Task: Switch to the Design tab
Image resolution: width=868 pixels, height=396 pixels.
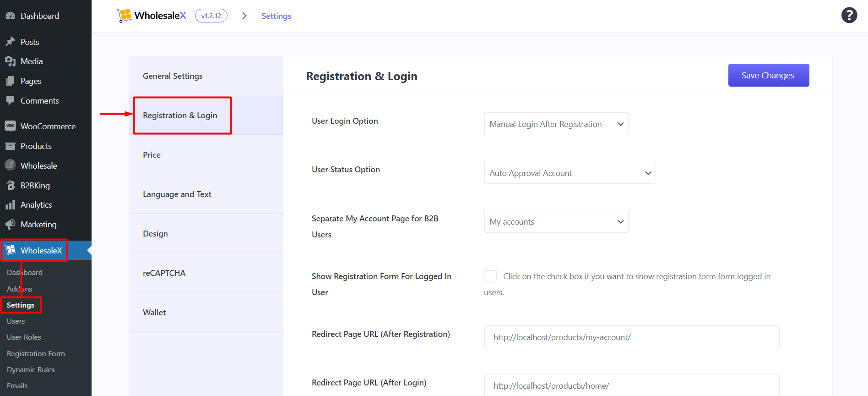Action: (x=206, y=233)
